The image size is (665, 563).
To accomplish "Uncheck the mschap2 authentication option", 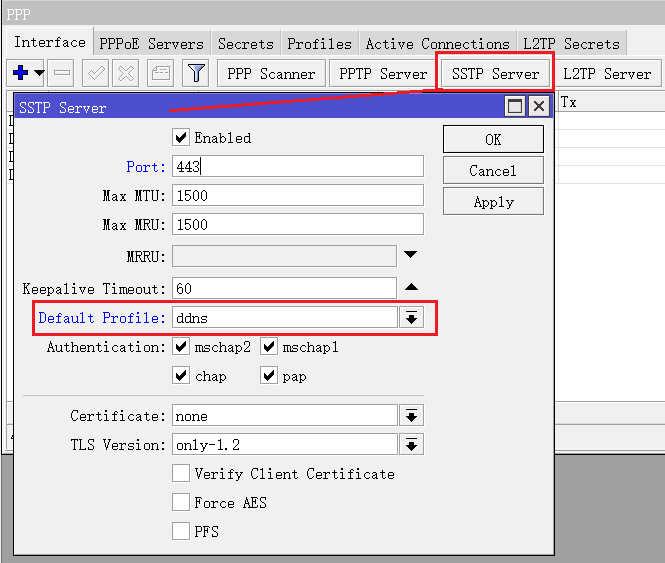I will pyautogui.click(x=181, y=347).
